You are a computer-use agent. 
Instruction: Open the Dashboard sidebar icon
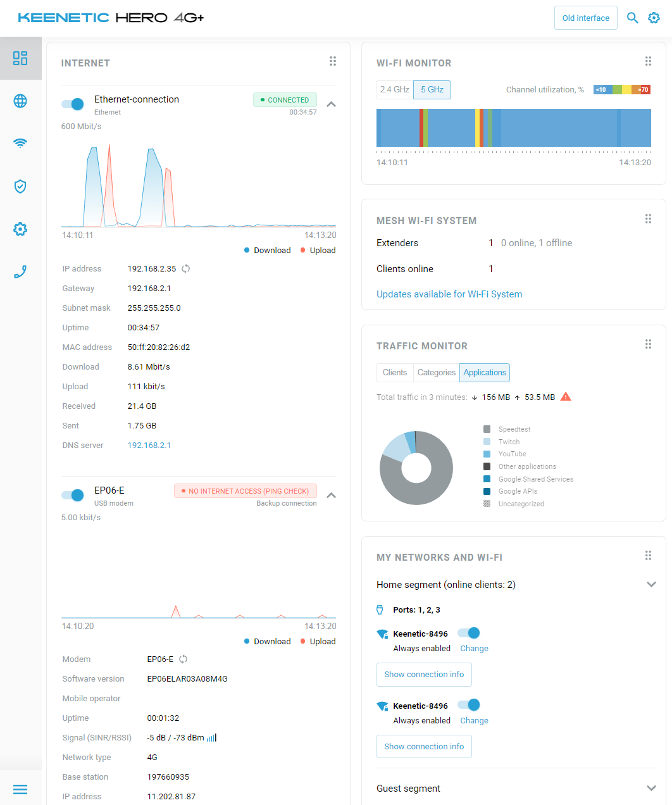(20, 58)
